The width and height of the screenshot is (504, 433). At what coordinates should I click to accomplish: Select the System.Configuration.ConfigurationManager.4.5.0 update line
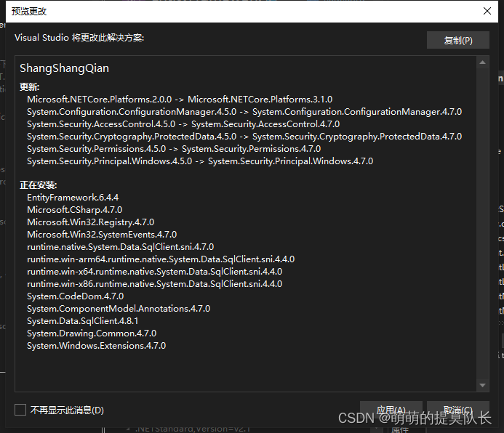[x=244, y=112]
